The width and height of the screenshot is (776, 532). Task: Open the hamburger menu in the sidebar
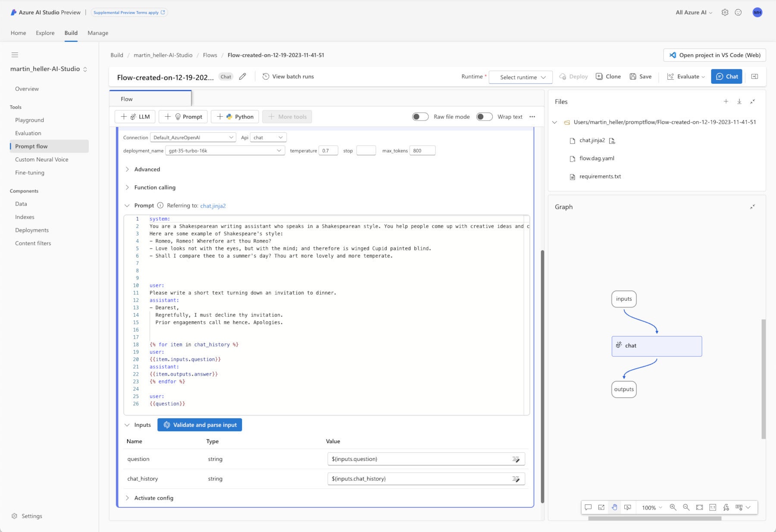(x=15, y=55)
